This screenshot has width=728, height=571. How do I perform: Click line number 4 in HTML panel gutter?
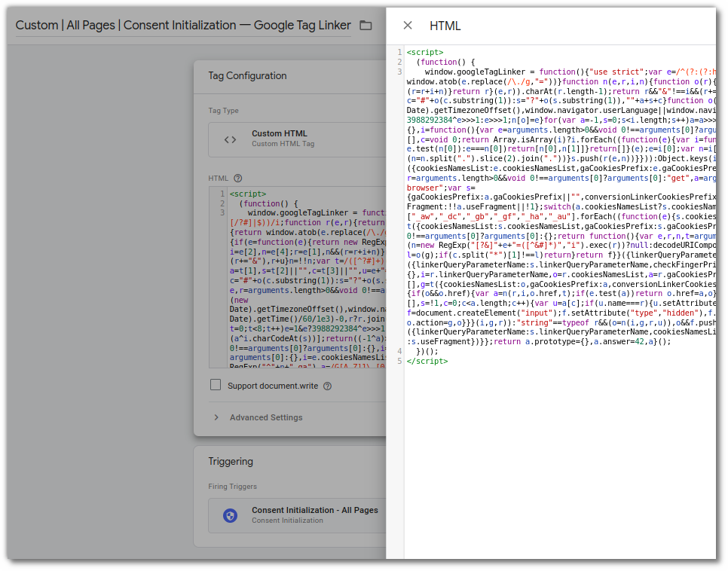point(399,352)
